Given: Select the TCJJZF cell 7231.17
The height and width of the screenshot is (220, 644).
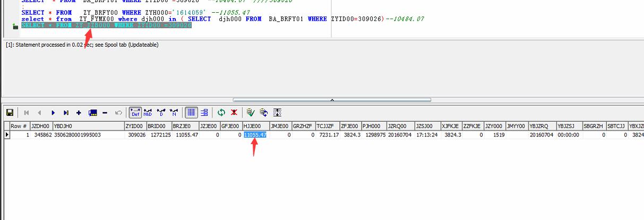Looking at the screenshot, I should [327, 135].
